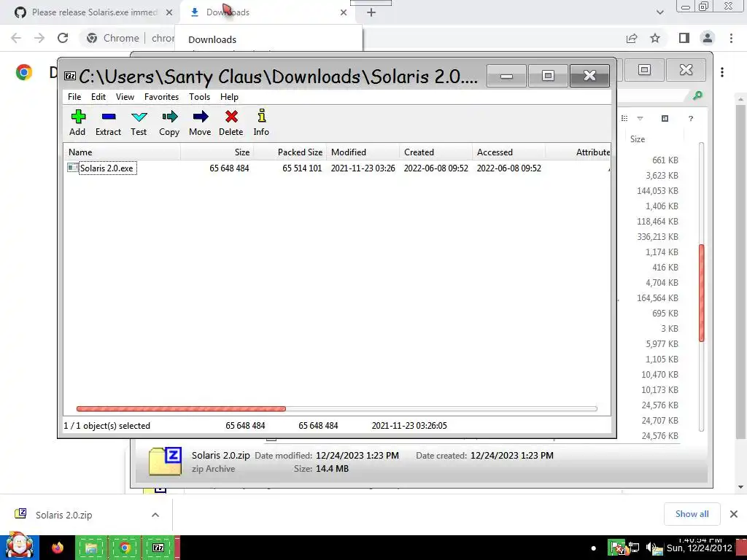This screenshot has height=560, width=747.
Task: Close the downloads shelf
Action: coord(734,514)
